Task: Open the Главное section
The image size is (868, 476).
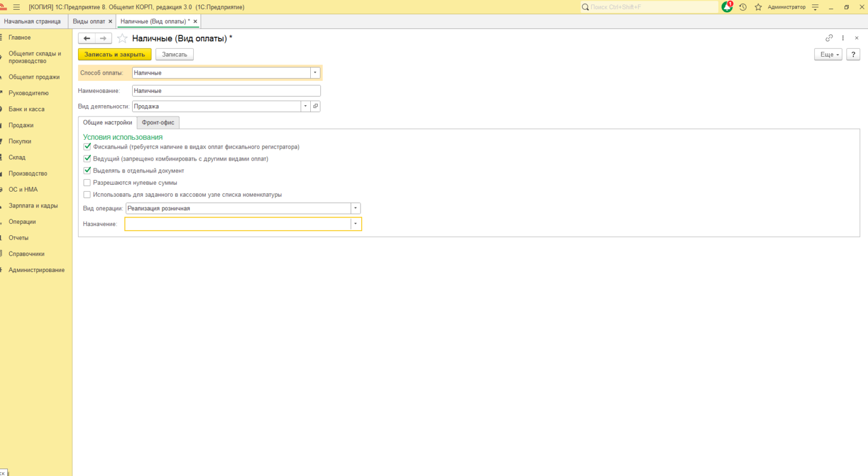Action: pos(20,37)
